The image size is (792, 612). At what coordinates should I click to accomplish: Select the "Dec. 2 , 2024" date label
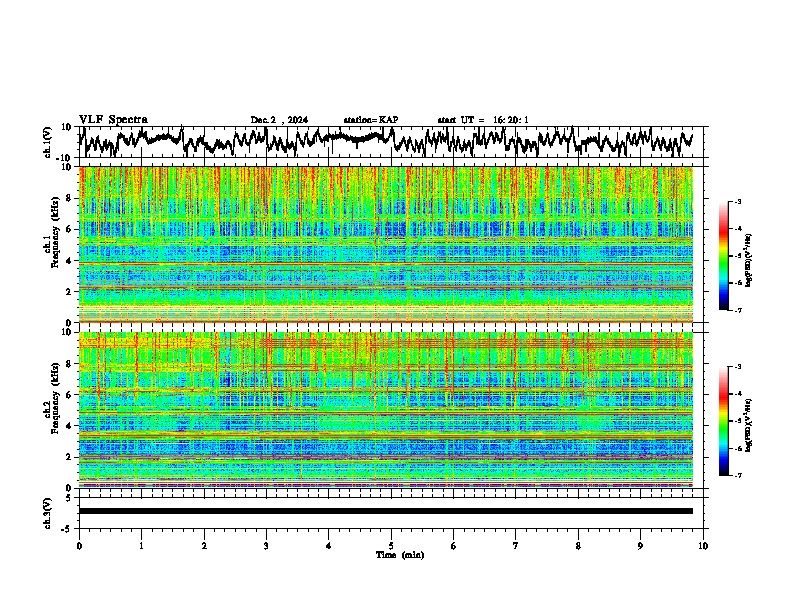[x=279, y=120]
